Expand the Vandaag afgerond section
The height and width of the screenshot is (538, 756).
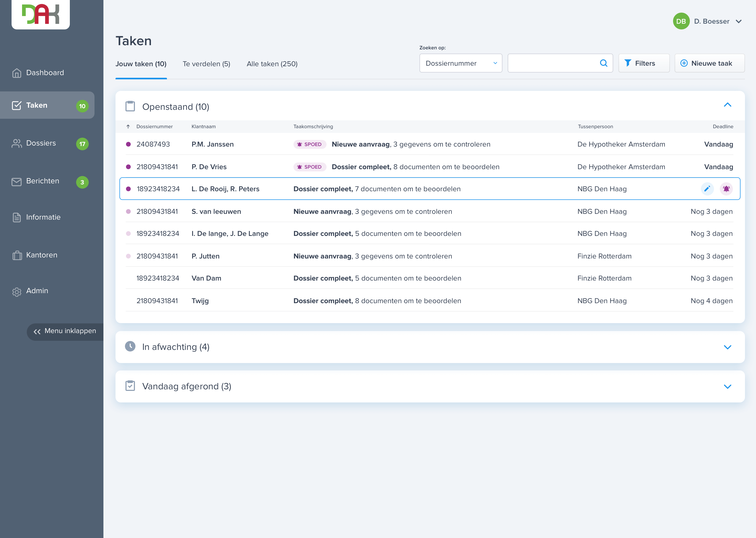[x=727, y=387]
